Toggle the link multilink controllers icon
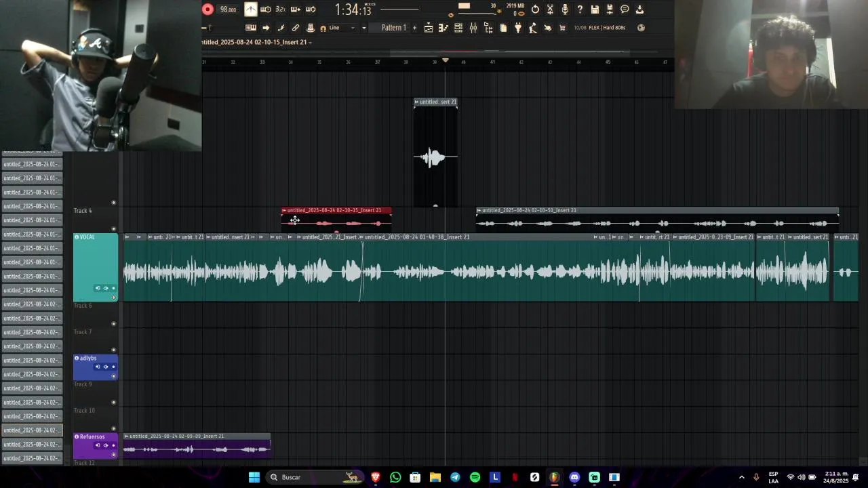This screenshot has width=868, height=488. 296,28
